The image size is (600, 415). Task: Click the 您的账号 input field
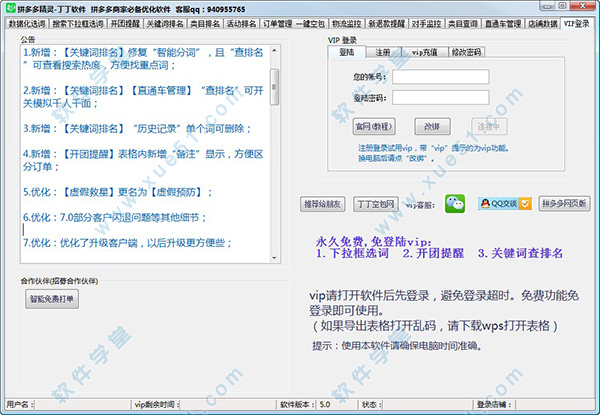pos(440,76)
